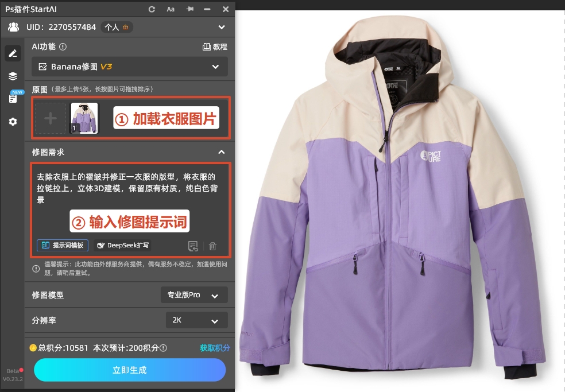Open plugin settings via the gear icon
565x392 pixels.
[x=13, y=121]
